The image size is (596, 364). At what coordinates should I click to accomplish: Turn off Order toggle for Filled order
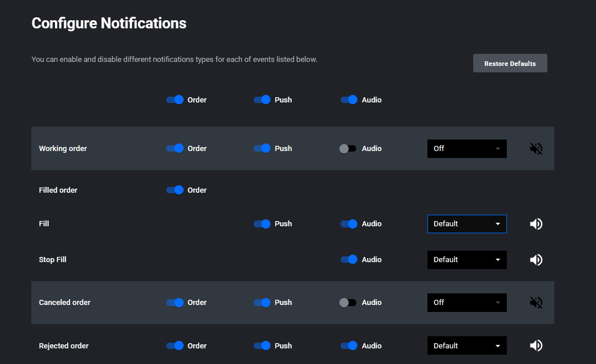click(175, 190)
